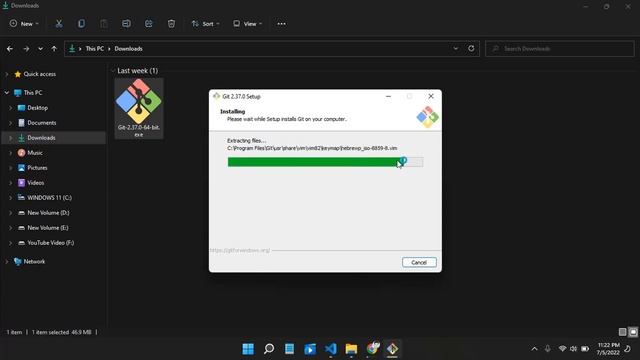
Task: Show hidden system tray icons
Action: 534,349
